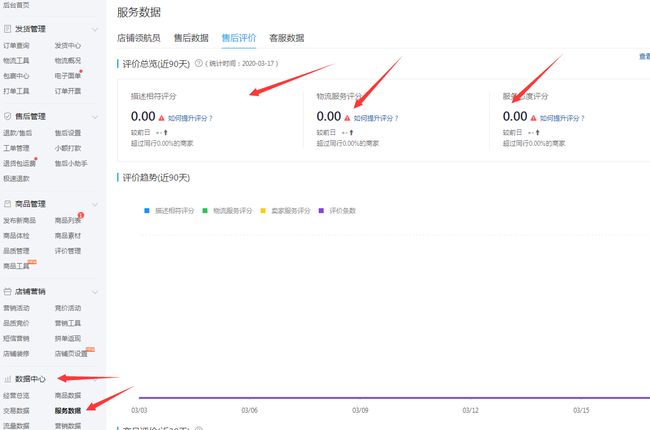Toggle the purple 评价条数 legend swatch
Image resolution: width=650 pixels, height=430 pixels.
coord(321,211)
